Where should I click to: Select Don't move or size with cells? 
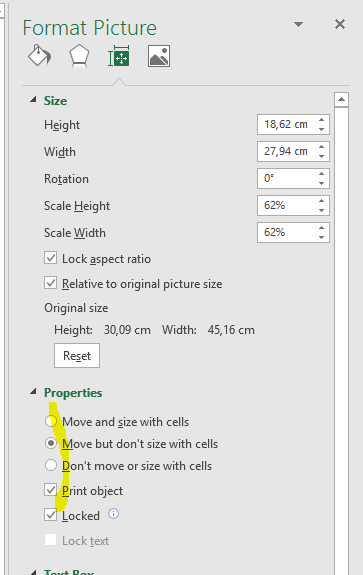click(x=51, y=465)
